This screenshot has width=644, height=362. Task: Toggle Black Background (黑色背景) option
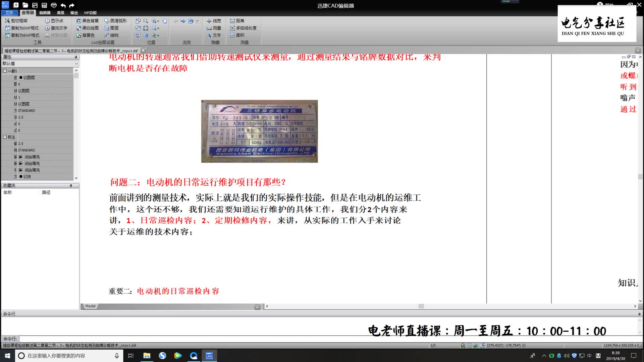tap(87, 21)
